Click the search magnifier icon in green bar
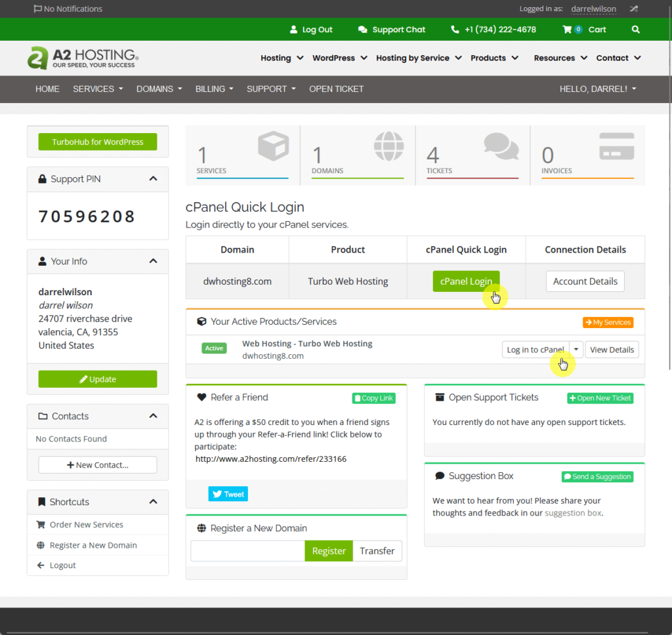 coord(635,30)
